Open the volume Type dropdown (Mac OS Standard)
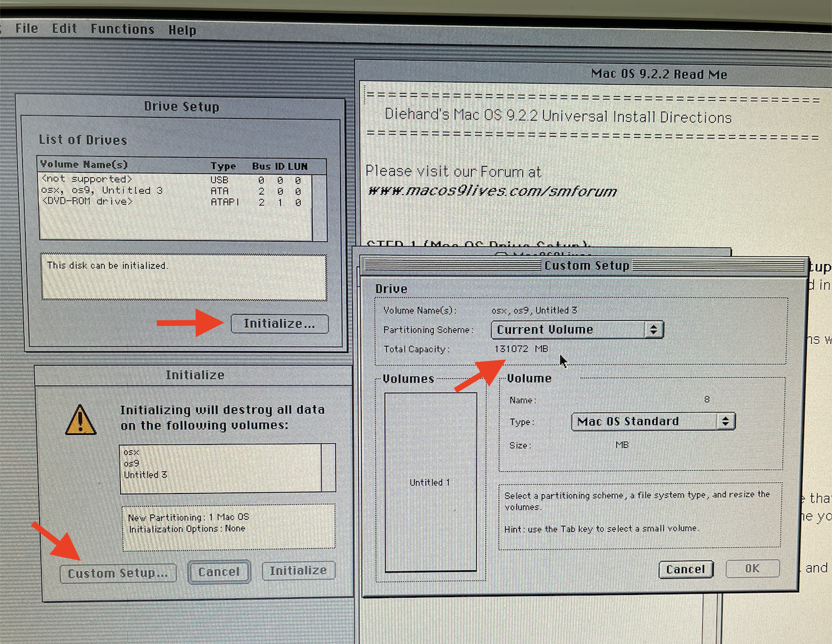Image resolution: width=832 pixels, height=644 pixels. pos(653,422)
